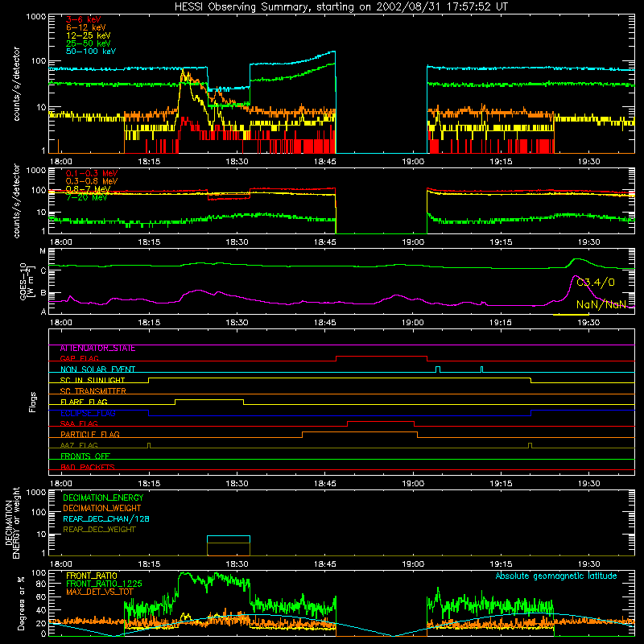Click the C3.4/0 flare class annotation
This screenshot has width=644, height=644.
click(596, 283)
